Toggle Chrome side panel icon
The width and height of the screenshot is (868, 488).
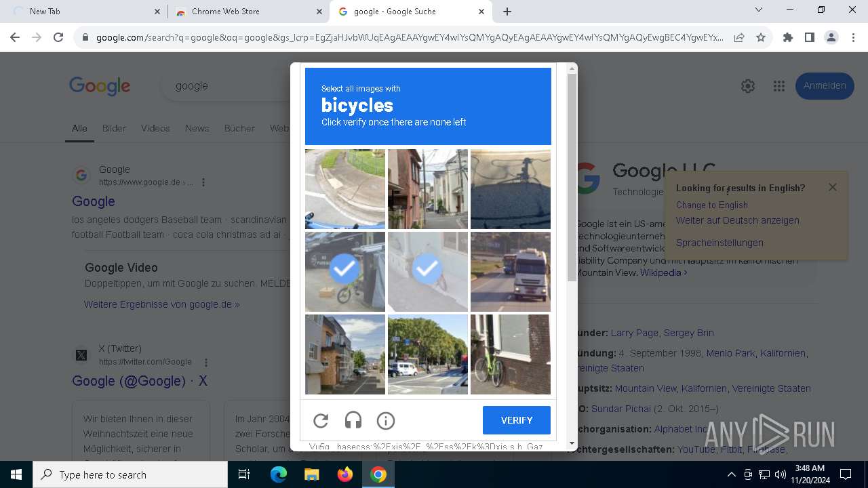pos(810,38)
